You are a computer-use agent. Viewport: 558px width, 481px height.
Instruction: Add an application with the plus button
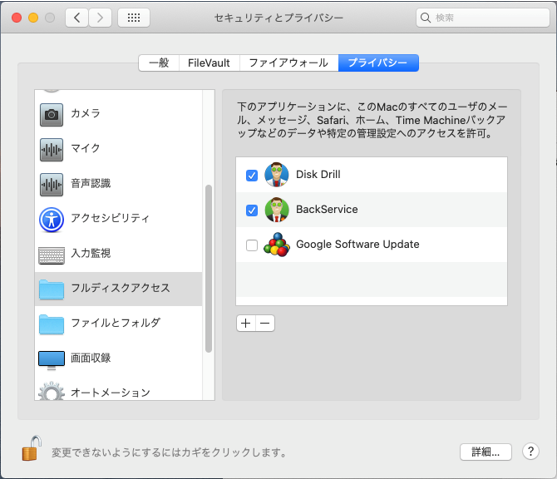pos(246,323)
